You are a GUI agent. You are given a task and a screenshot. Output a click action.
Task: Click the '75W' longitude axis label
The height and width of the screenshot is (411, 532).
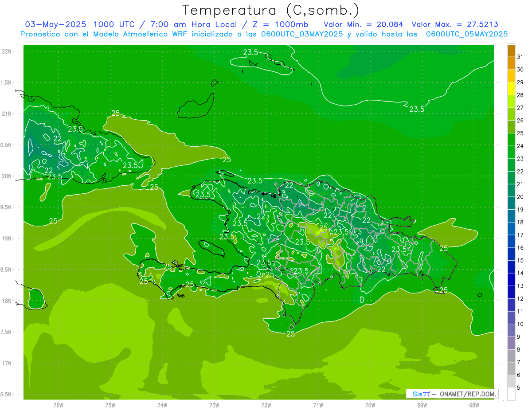click(110, 405)
